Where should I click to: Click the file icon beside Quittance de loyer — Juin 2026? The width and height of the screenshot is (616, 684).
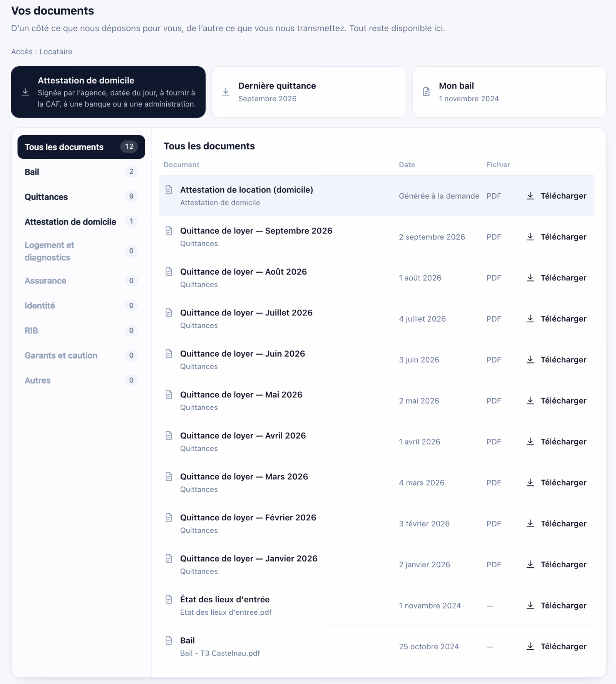pos(169,354)
